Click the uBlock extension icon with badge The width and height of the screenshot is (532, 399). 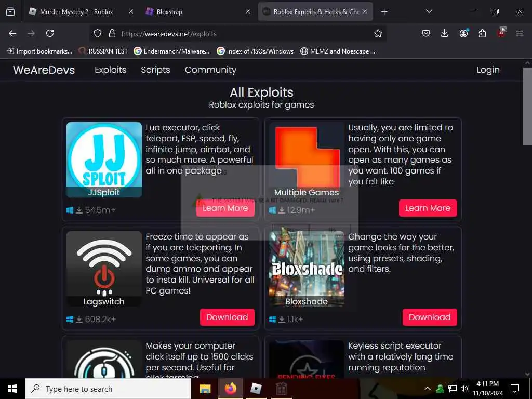tap(501, 33)
